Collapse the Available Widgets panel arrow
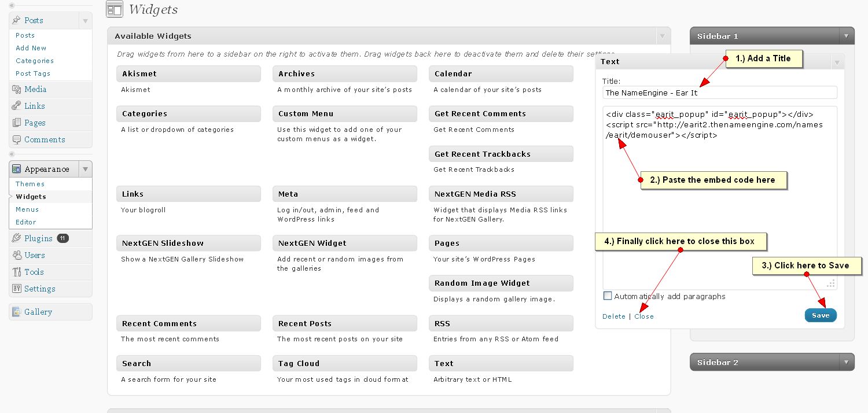This screenshot has width=868, height=413. (x=663, y=36)
